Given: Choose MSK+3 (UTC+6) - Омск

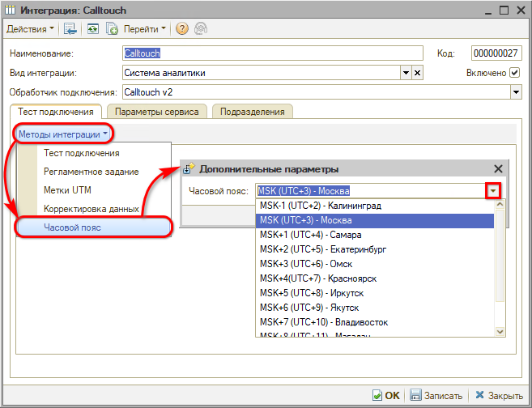Looking at the screenshot, I should [x=375, y=264].
